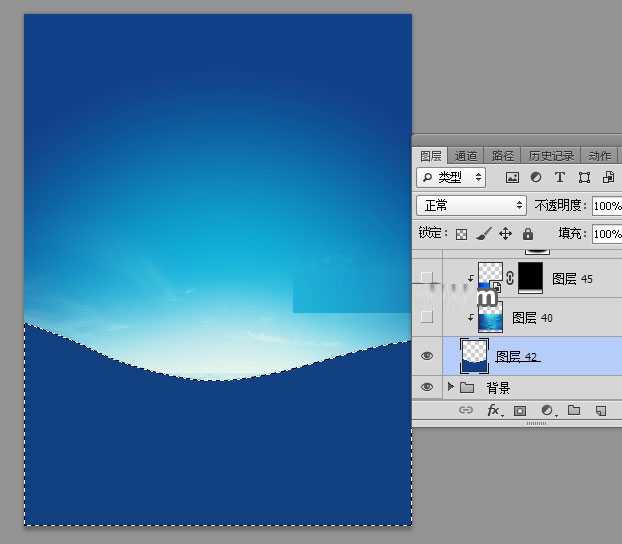Open the 正常 blend mode dropdown
The width and height of the screenshot is (622, 544).
pos(471,205)
